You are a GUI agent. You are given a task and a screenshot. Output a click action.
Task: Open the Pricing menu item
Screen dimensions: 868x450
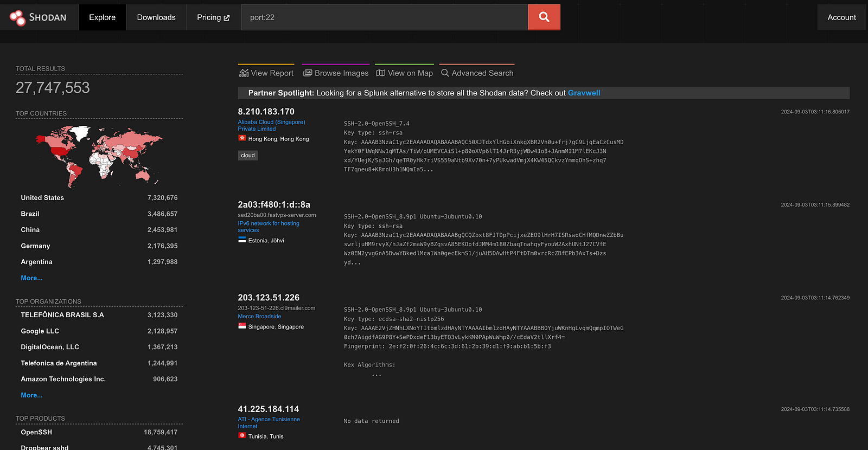213,17
